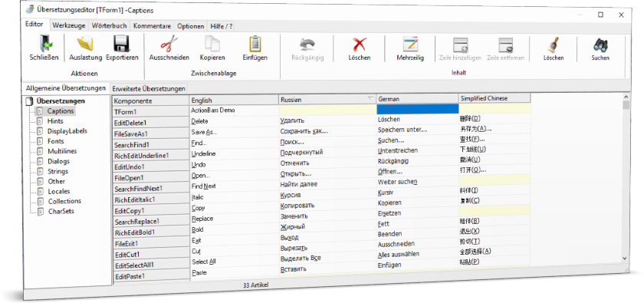Switch to the Wörterbuch tab
Viewport: 644px width, 303px height.
(x=109, y=26)
